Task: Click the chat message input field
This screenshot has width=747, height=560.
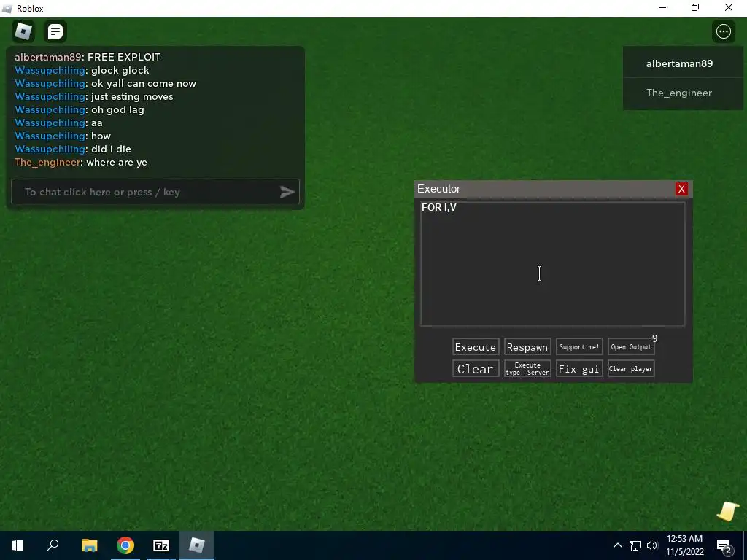Action: click(x=155, y=192)
